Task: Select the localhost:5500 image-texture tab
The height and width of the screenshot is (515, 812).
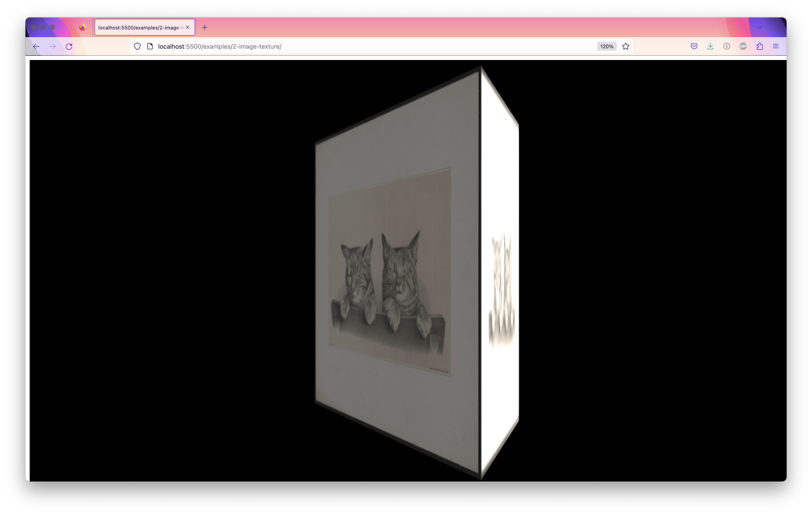Action: pos(140,28)
